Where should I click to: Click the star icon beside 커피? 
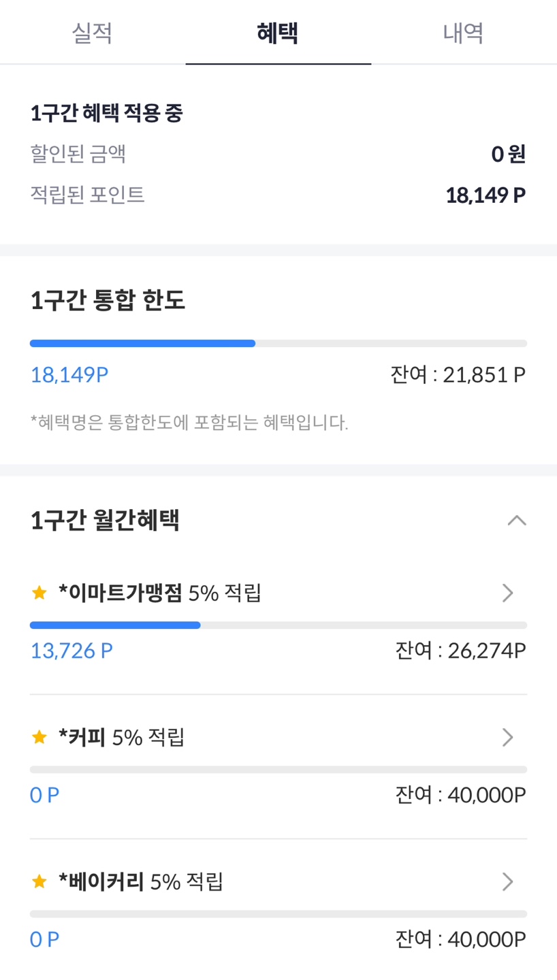pos(39,737)
